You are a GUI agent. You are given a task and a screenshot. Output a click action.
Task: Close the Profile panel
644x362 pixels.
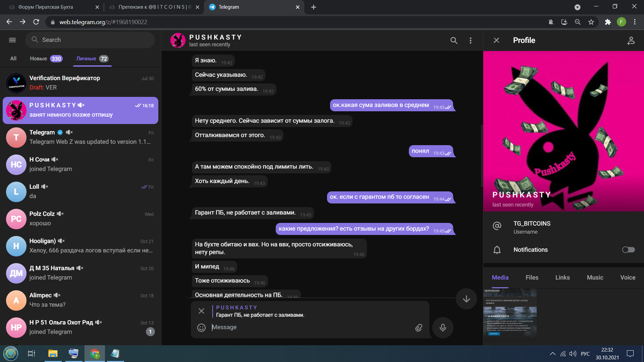point(496,40)
